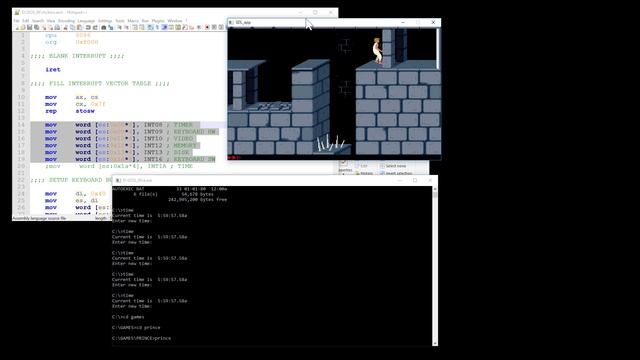The height and width of the screenshot is (360, 640).
Task: Click 'C:\GAMES>cd prince' line in the console
Action: (x=136, y=327)
